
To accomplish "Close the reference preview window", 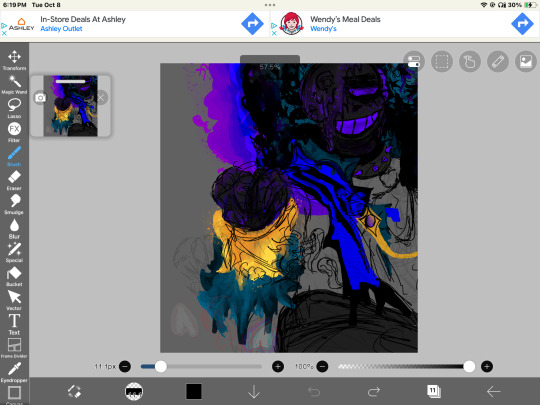I will [x=101, y=98].
